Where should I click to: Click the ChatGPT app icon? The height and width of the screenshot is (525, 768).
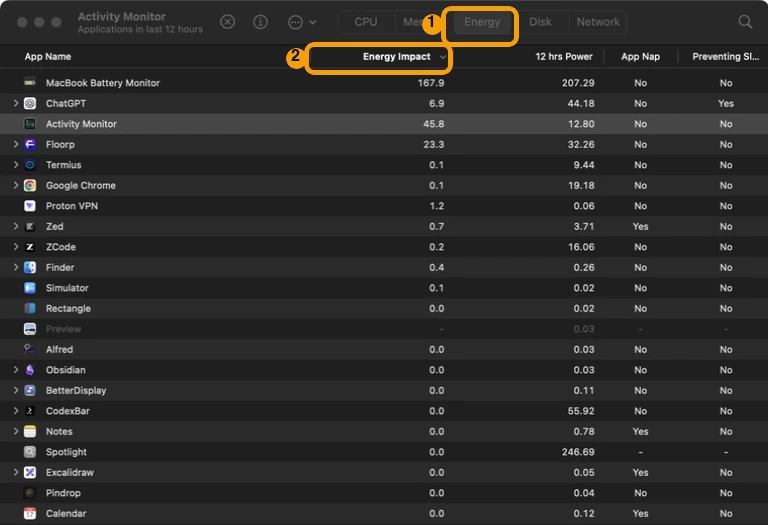coord(30,103)
